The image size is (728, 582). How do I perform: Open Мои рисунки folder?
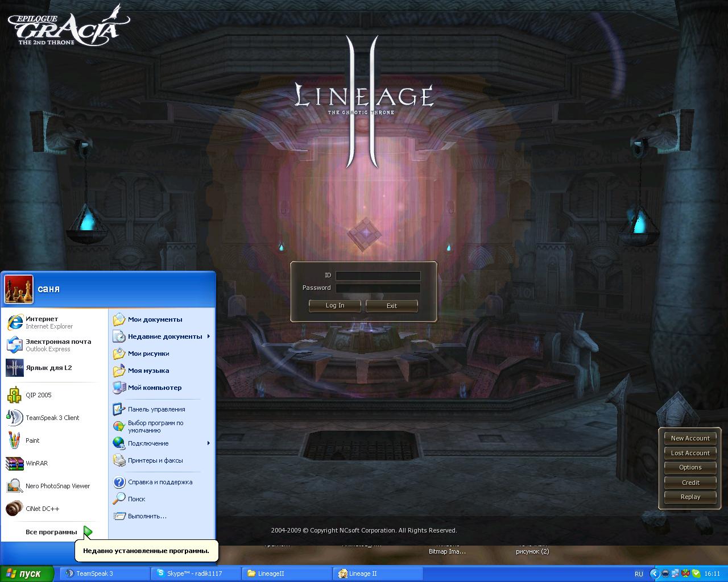[x=162, y=354]
